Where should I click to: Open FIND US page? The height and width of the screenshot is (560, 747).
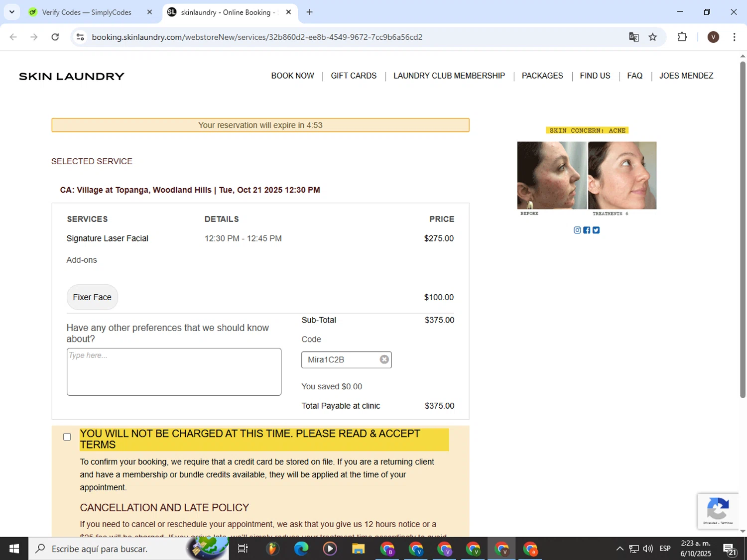595,76
